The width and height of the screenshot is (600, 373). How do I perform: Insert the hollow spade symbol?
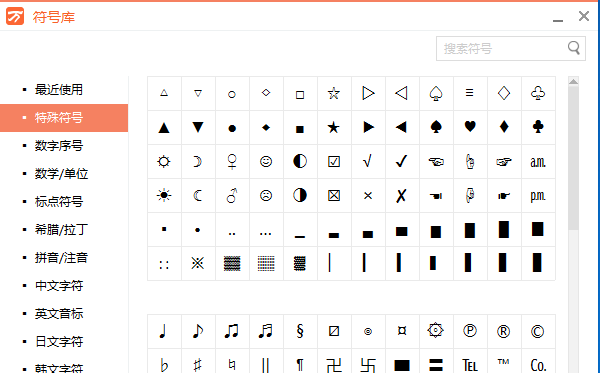click(x=436, y=93)
